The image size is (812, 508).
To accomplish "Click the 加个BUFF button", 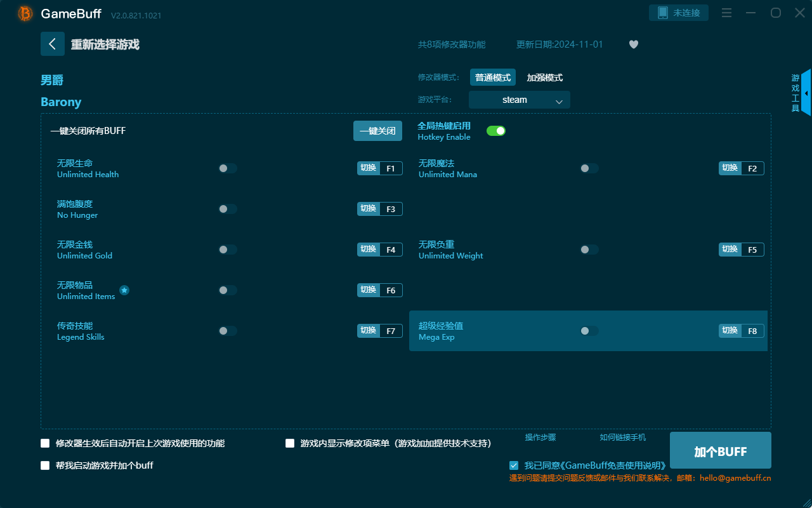I will click(x=719, y=450).
